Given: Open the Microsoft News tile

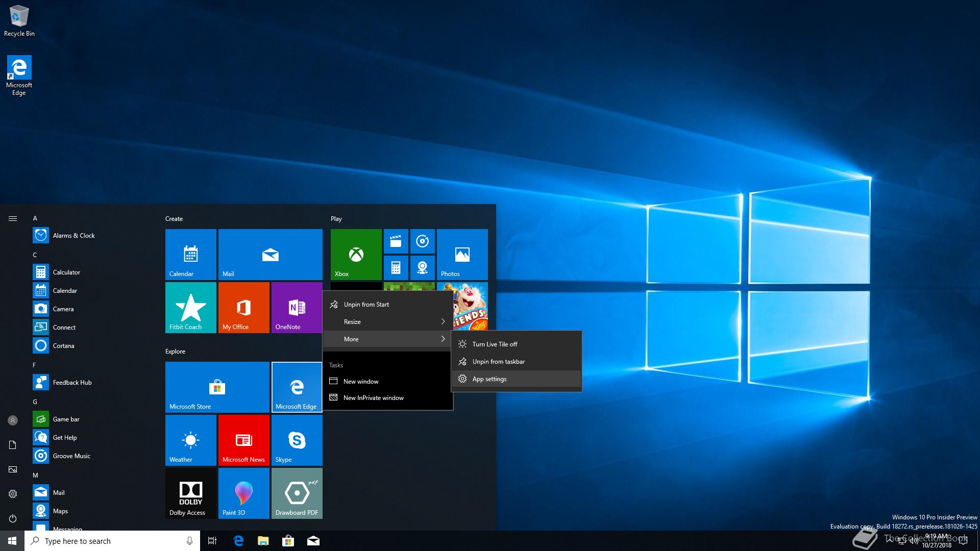Looking at the screenshot, I should pos(244,440).
